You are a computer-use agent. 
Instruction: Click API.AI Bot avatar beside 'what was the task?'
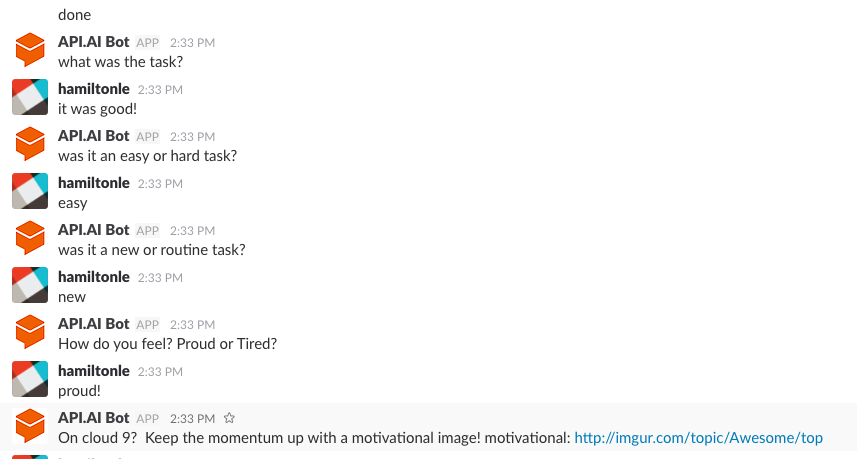pyautogui.click(x=30, y=50)
